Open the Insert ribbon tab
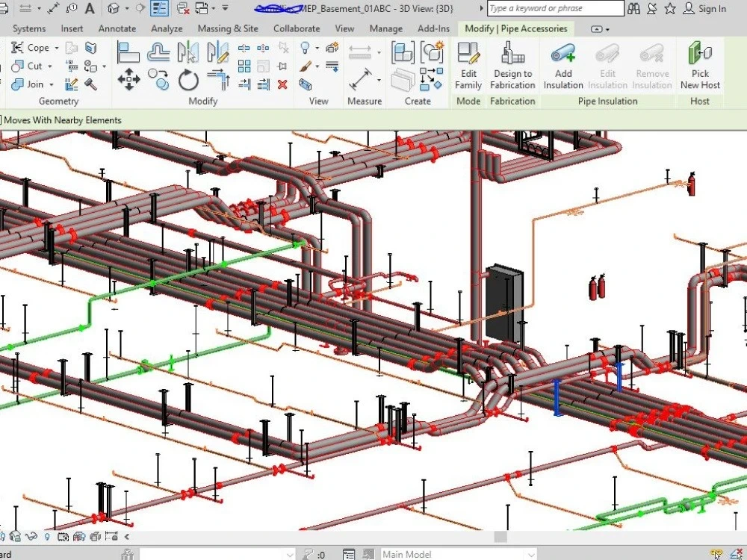747x560 pixels. tap(72, 28)
